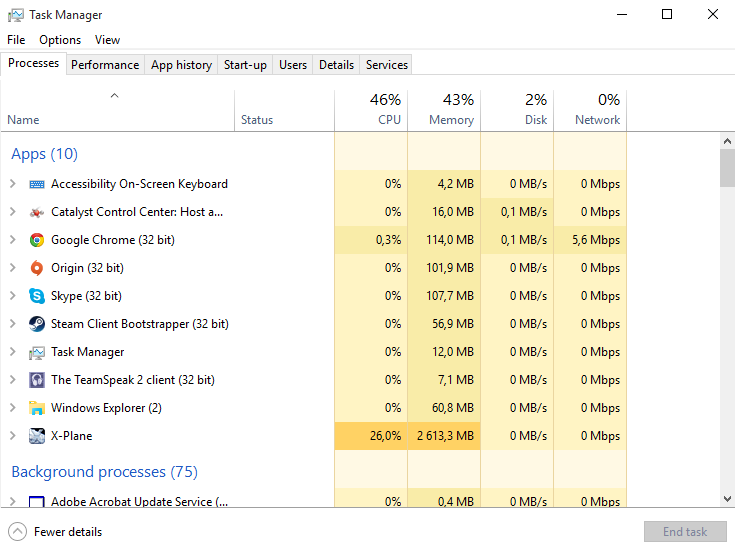Image resolution: width=735 pixels, height=556 pixels.
Task: Expand the Origin process group
Action: point(13,268)
